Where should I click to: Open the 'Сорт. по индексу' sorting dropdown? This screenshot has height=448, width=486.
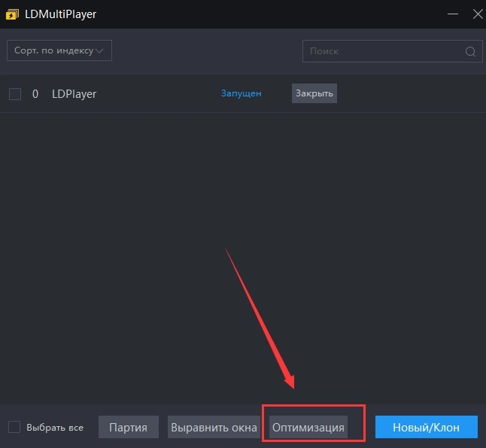tap(59, 50)
